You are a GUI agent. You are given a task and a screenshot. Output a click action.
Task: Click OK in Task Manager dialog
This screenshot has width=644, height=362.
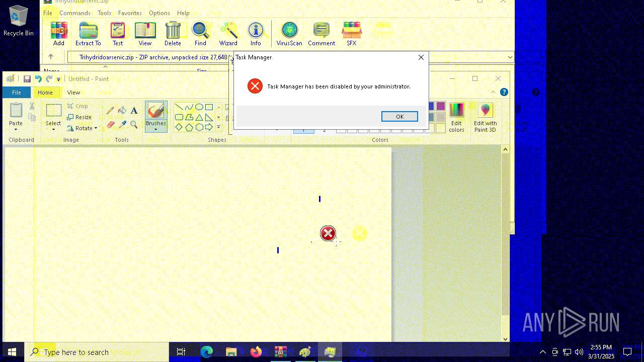pos(399,117)
